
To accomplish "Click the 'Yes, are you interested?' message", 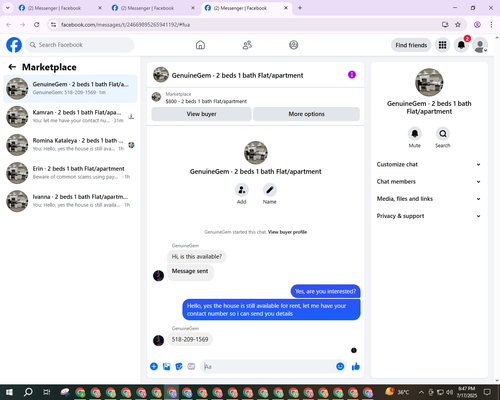I will pos(325,291).
